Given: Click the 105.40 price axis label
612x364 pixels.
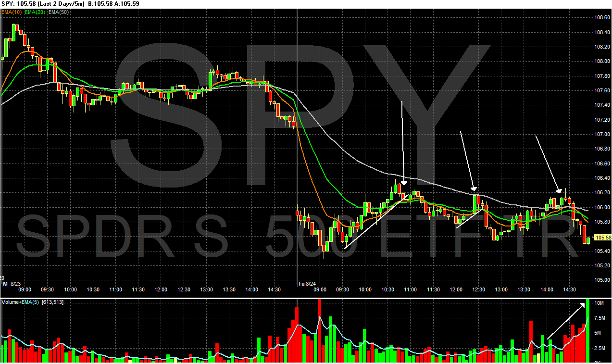Looking at the screenshot, I should tap(603, 251).
